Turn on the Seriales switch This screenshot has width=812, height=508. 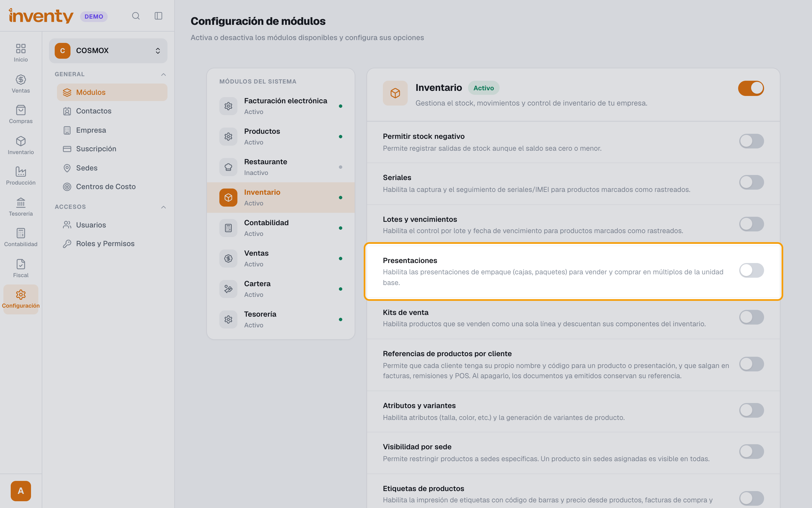coord(751,182)
